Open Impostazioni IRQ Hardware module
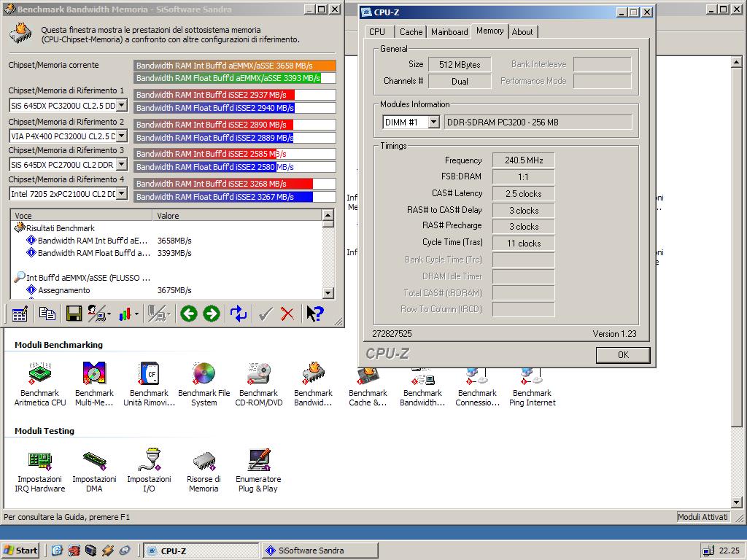This screenshot has width=747, height=560. click(x=40, y=470)
